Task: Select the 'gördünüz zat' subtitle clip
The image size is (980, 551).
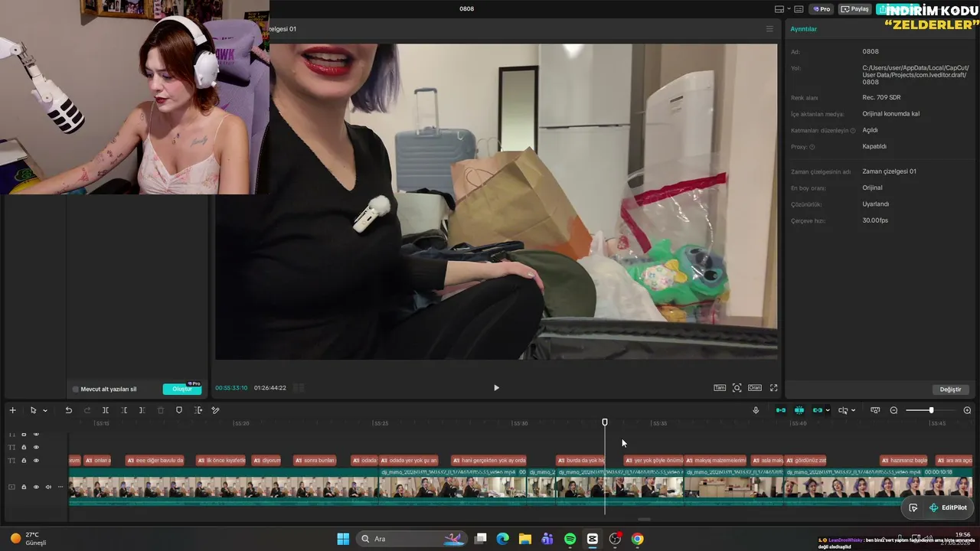Action: click(x=806, y=460)
